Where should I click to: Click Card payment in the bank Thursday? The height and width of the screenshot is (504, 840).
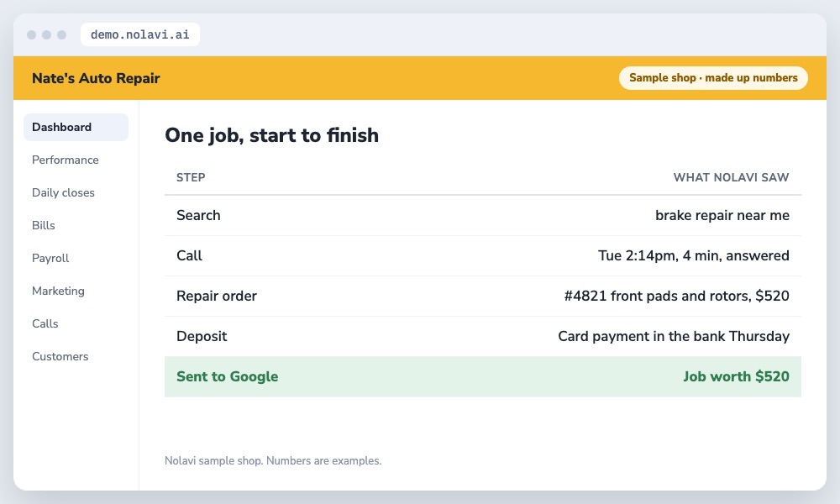674,336
